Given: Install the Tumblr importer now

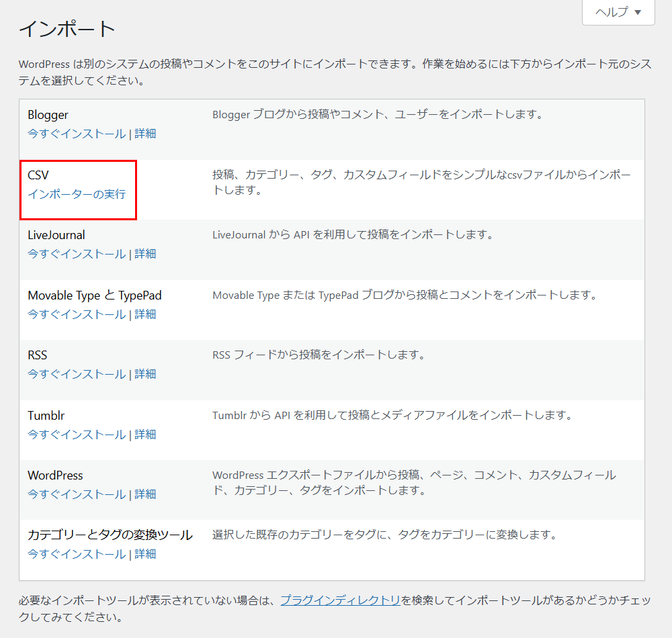Looking at the screenshot, I should click(x=76, y=434).
